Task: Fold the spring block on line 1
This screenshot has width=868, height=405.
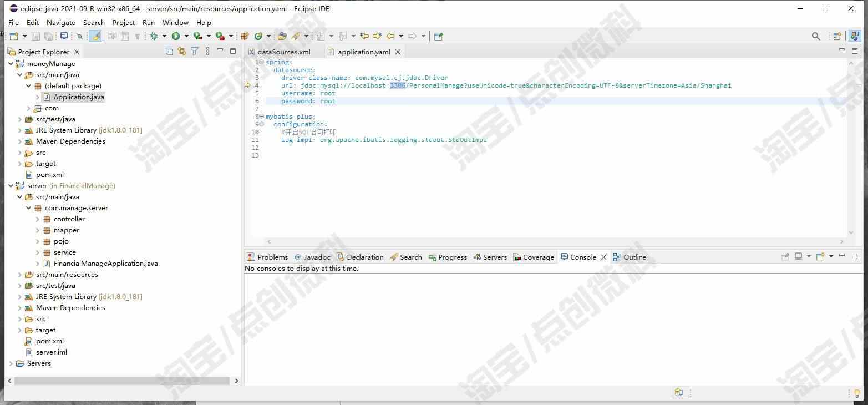Action: pos(261,62)
